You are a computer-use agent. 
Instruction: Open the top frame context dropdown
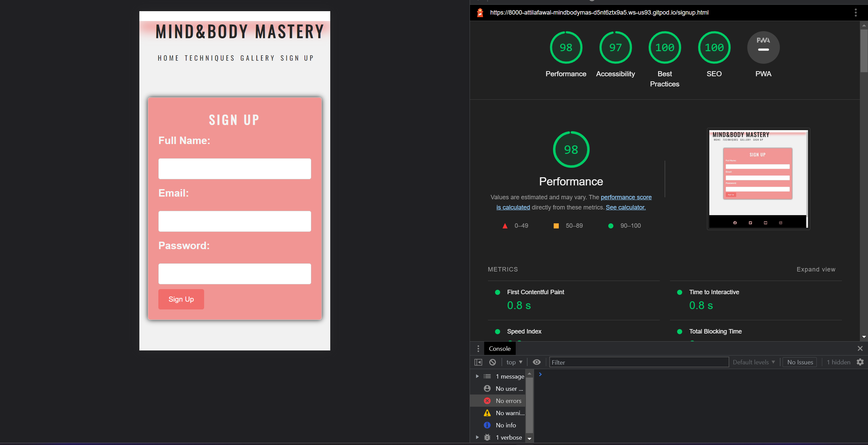(514, 362)
